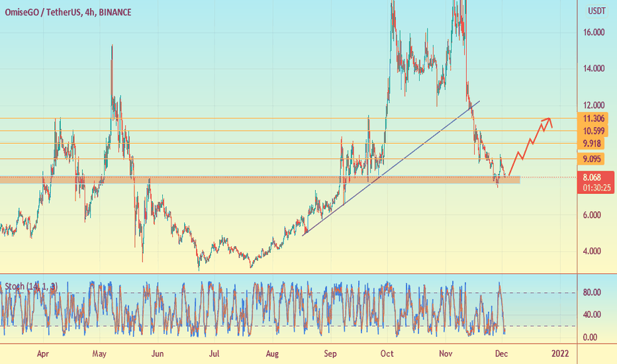Click the Dec label on time axis
Viewport: 617px width, 364px height.
coord(501,354)
